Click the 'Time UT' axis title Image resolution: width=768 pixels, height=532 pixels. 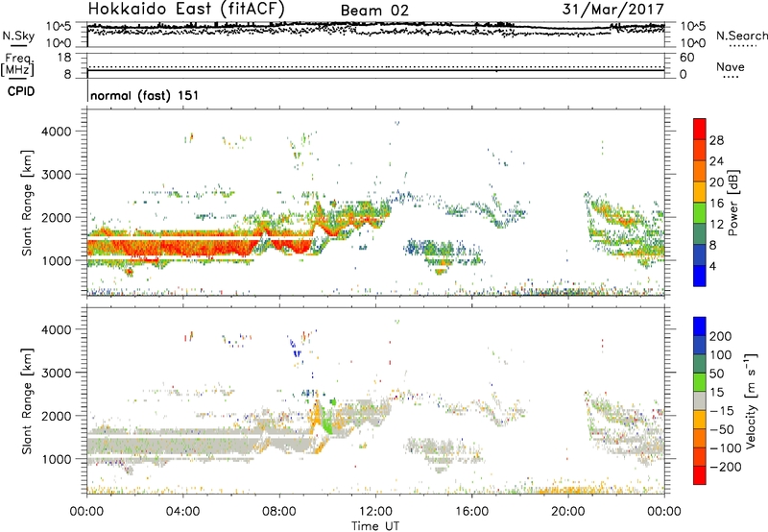[x=375, y=526]
